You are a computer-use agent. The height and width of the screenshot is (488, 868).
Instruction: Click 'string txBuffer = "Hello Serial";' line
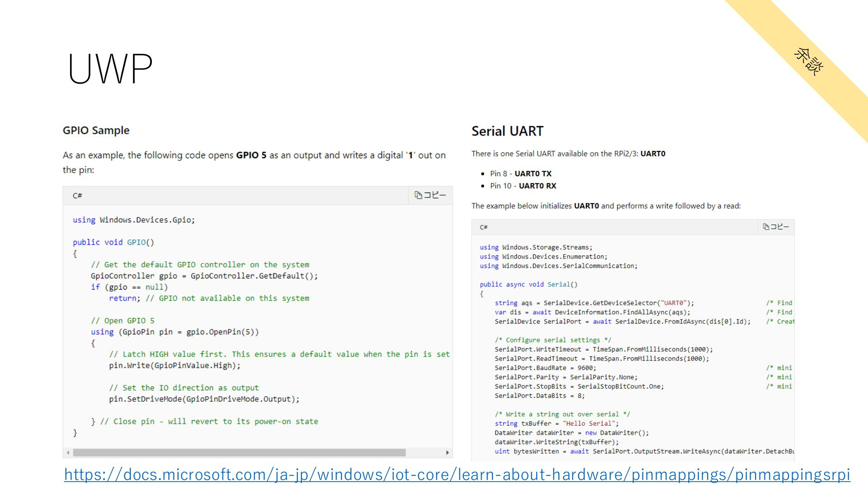pyautogui.click(x=557, y=423)
